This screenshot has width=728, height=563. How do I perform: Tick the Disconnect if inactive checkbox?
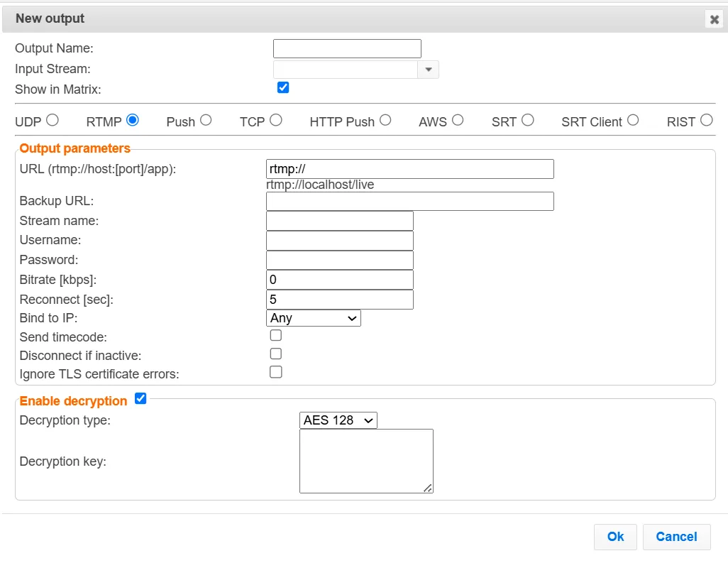click(x=276, y=354)
